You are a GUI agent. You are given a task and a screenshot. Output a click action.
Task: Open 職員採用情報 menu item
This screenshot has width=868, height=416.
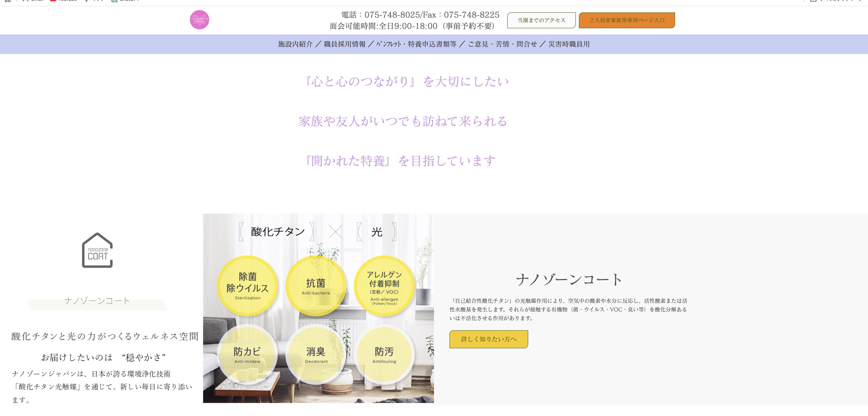coord(344,44)
